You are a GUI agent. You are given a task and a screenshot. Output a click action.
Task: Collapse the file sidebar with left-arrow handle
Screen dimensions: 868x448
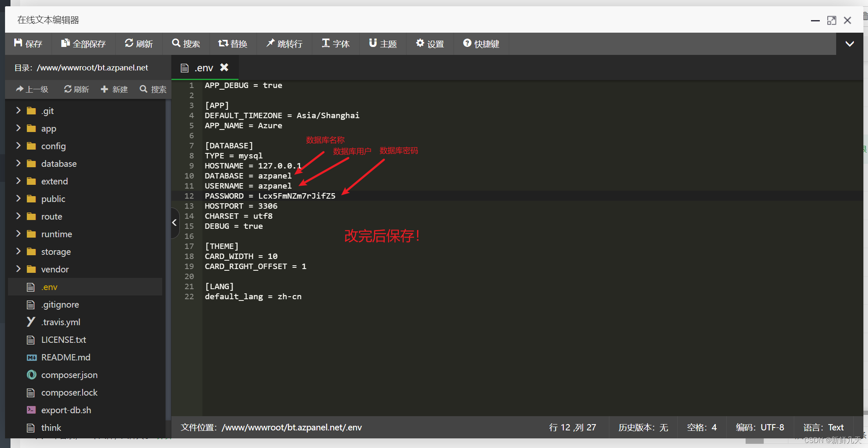[175, 223]
